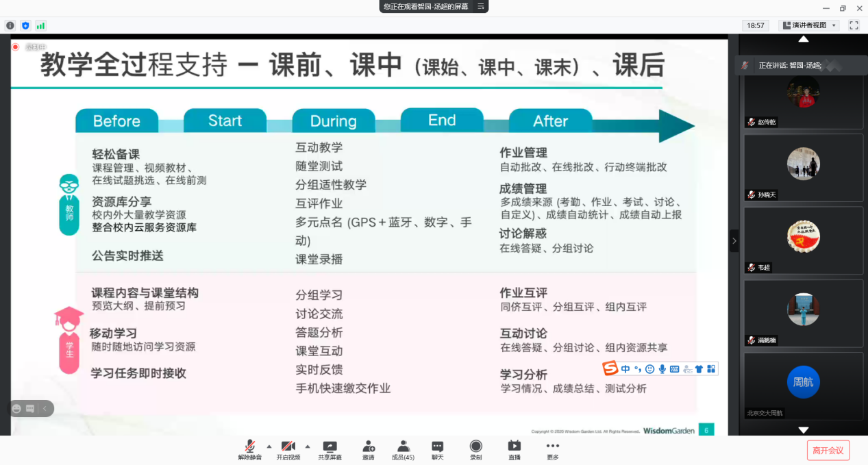Screen dimensions: 868x465
Task: Select 周航 participant video tile
Action: (803, 385)
